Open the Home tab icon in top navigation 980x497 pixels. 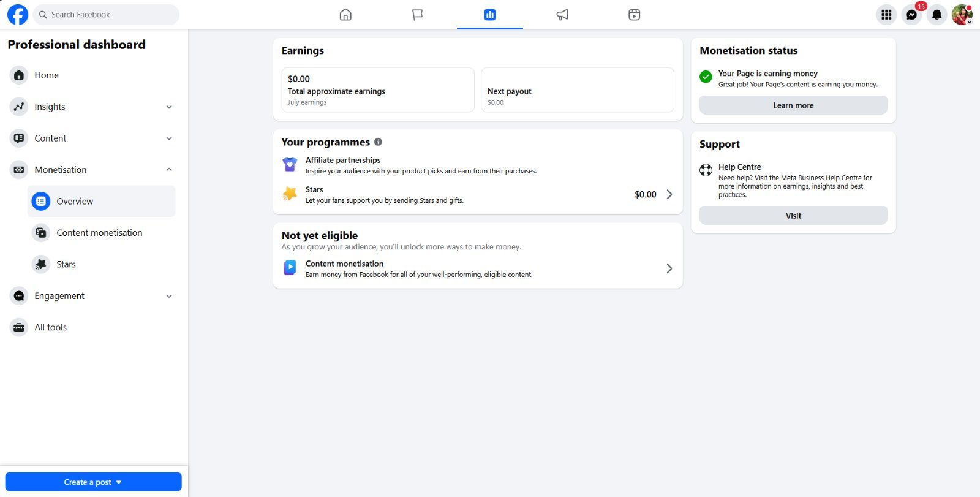coord(345,15)
